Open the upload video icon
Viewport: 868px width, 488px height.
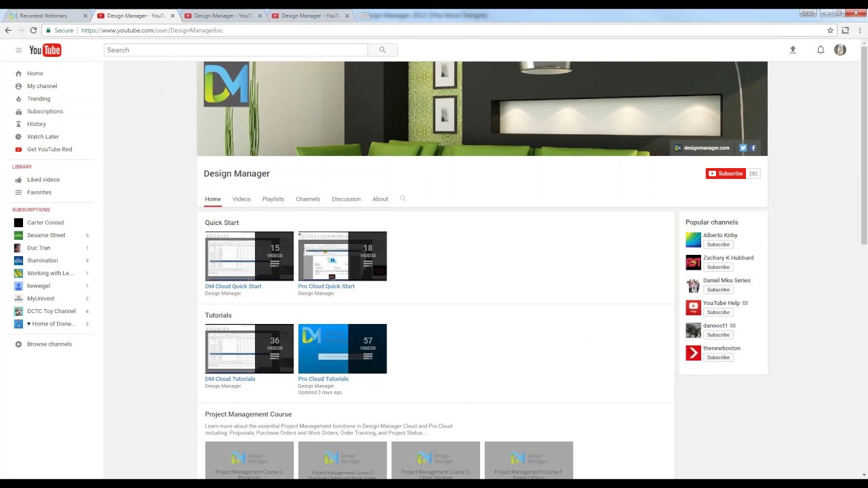[x=793, y=49]
